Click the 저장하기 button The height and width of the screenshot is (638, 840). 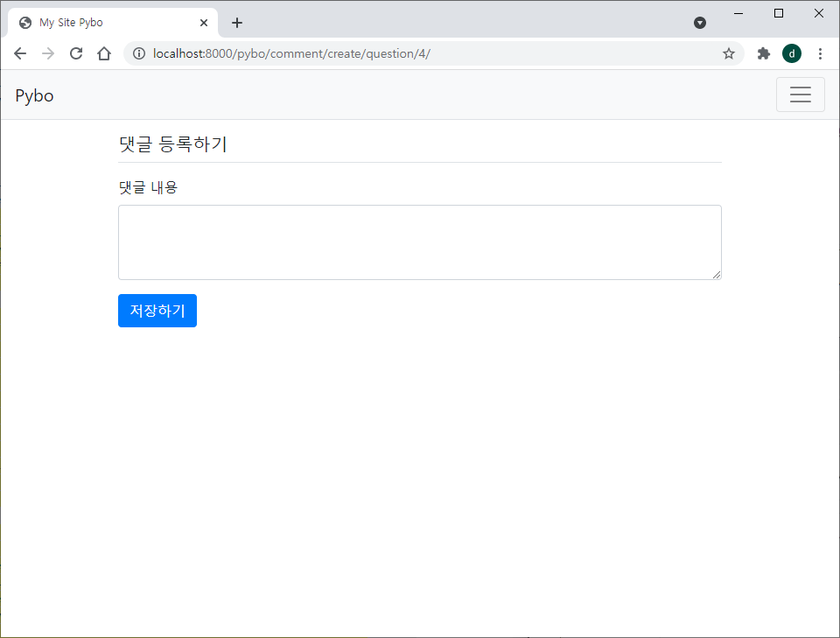coord(157,311)
